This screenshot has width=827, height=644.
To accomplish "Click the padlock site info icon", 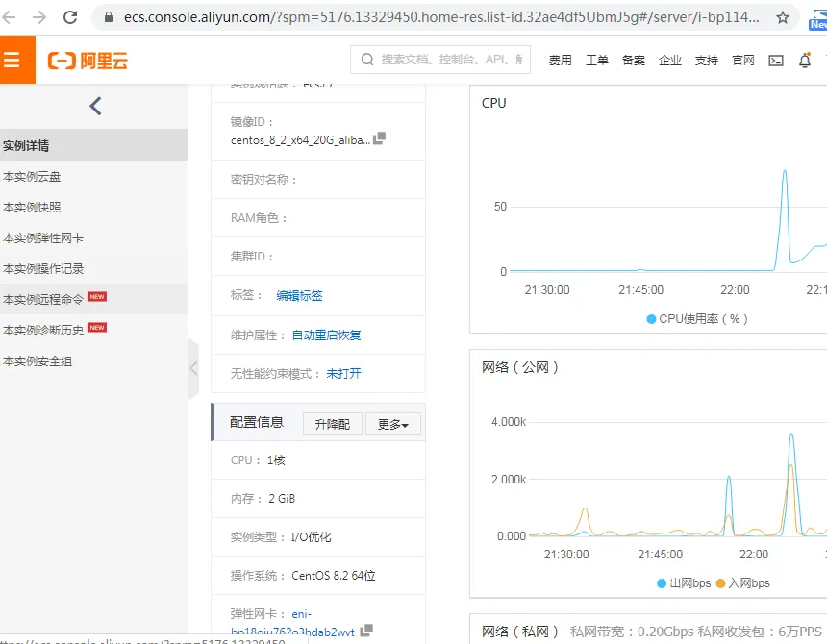I will pos(109,17).
